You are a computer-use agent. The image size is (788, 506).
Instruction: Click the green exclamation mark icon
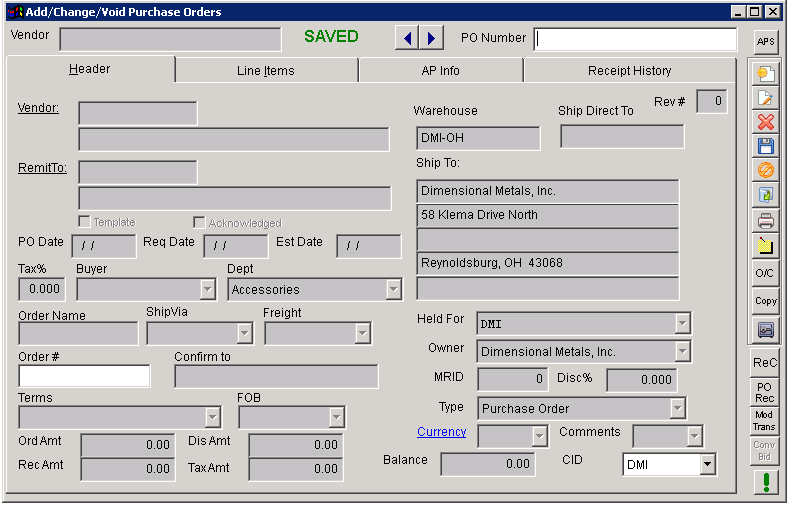[766, 482]
